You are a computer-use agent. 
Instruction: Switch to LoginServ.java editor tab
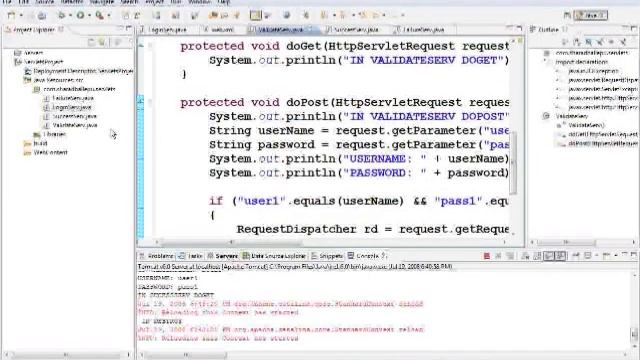click(x=167, y=29)
